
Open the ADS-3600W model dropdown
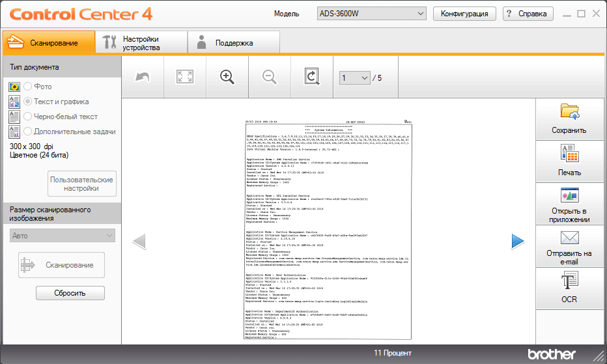pyautogui.click(x=372, y=14)
